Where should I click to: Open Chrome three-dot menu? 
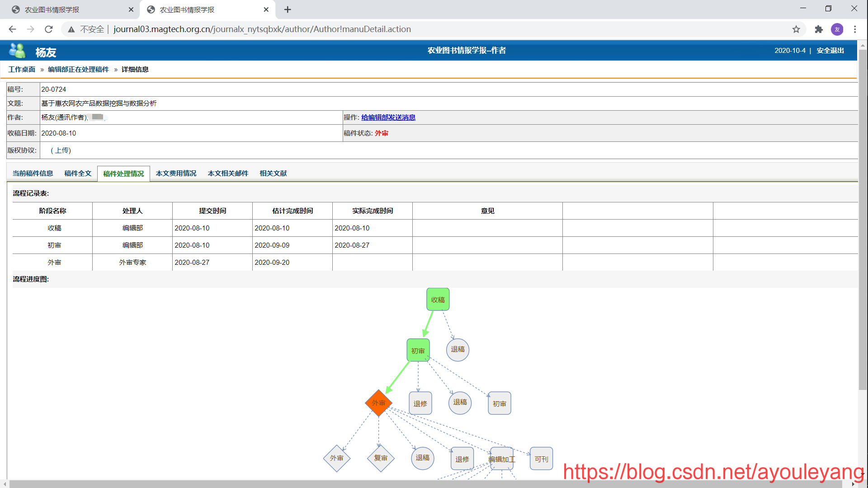click(855, 29)
